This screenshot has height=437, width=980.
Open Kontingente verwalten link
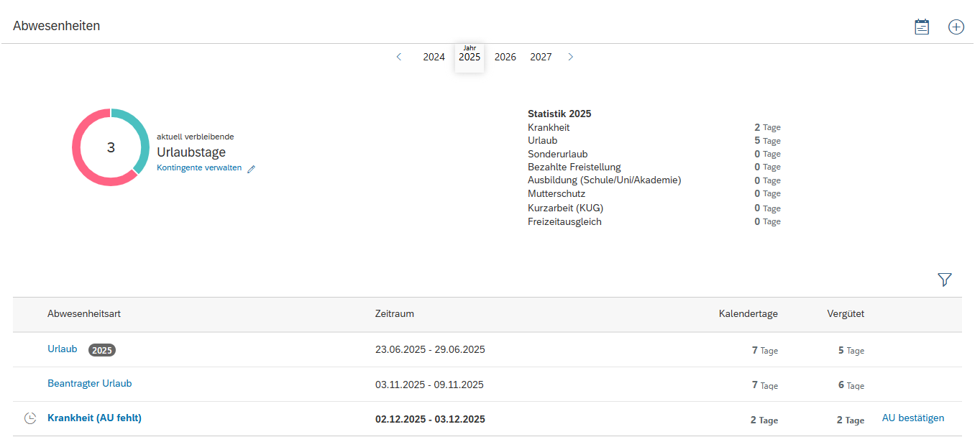coord(199,168)
